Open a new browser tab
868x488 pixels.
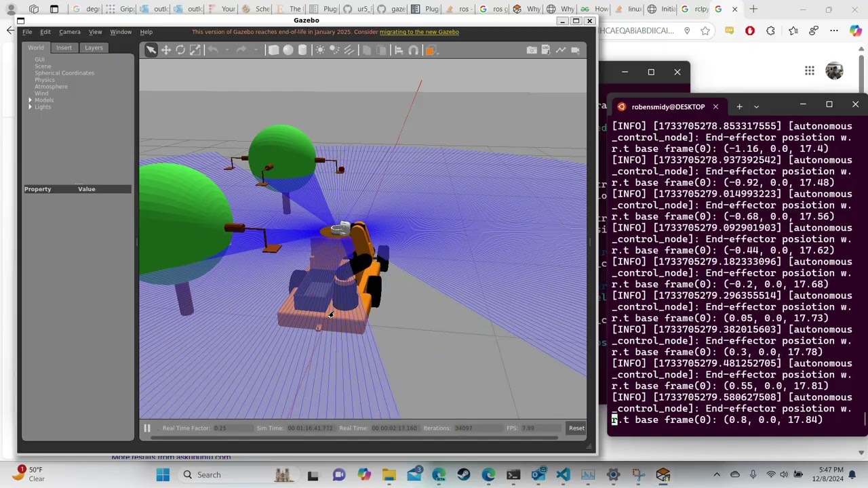pyautogui.click(x=753, y=9)
